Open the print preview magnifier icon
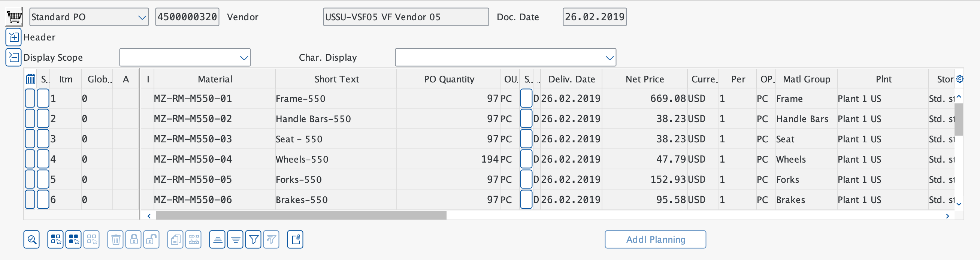The image size is (980, 260). pos(31,239)
